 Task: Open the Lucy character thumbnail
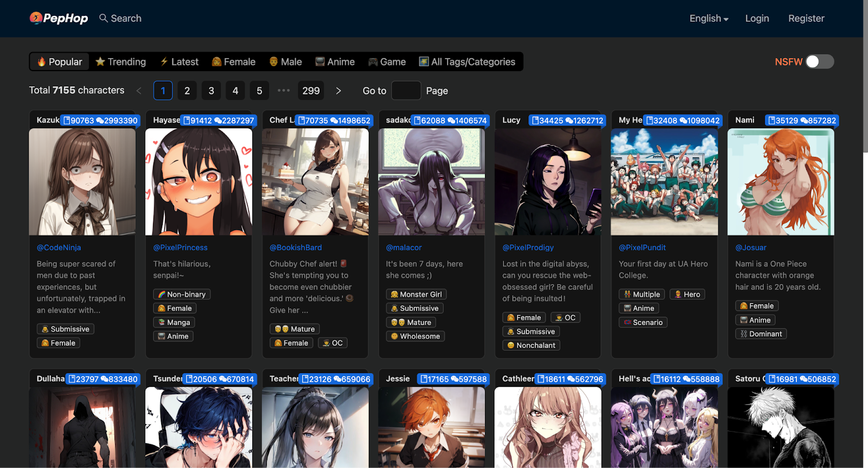(x=548, y=182)
